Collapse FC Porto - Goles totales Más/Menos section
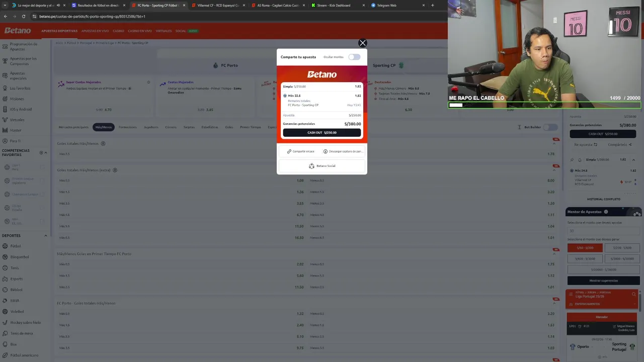This screenshot has height=362, width=644. click(x=554, y=304)
